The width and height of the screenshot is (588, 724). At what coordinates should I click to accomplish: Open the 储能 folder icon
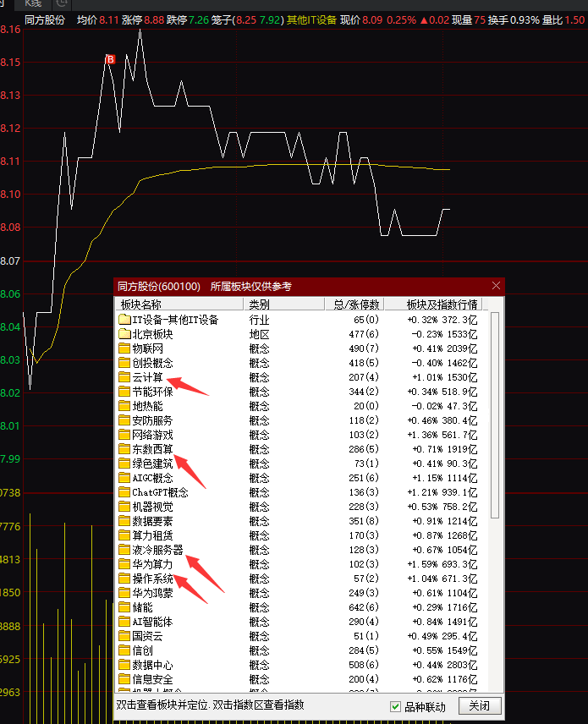124,607
